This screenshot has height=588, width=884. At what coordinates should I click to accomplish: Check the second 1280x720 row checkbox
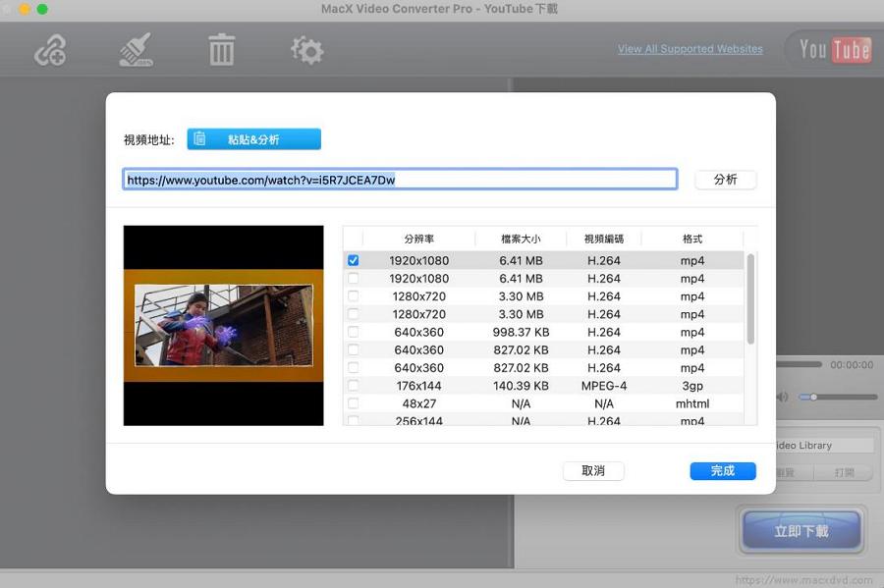(353, 314)
